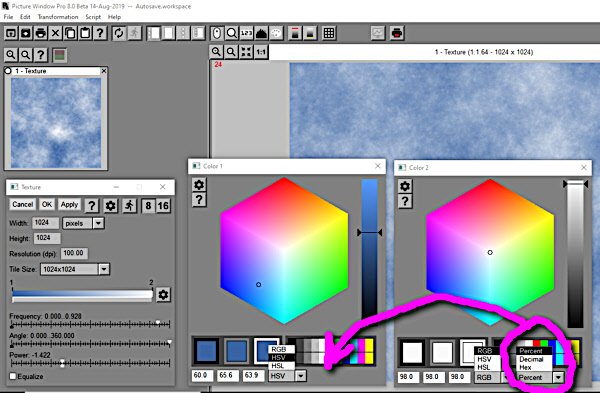Screen dimensions: 600x393
Task: Click OK in the Texture dialog
Action: pos(47,204)
